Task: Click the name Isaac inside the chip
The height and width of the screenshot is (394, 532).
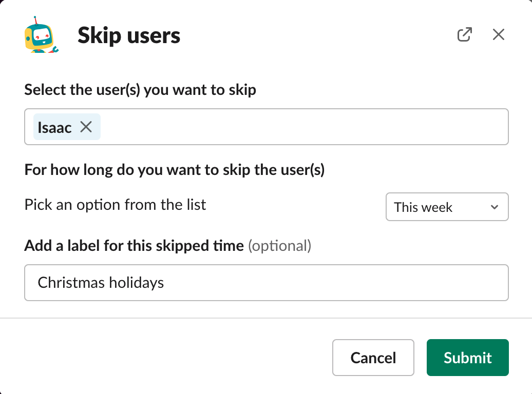Action: click(x=54, y=128)
